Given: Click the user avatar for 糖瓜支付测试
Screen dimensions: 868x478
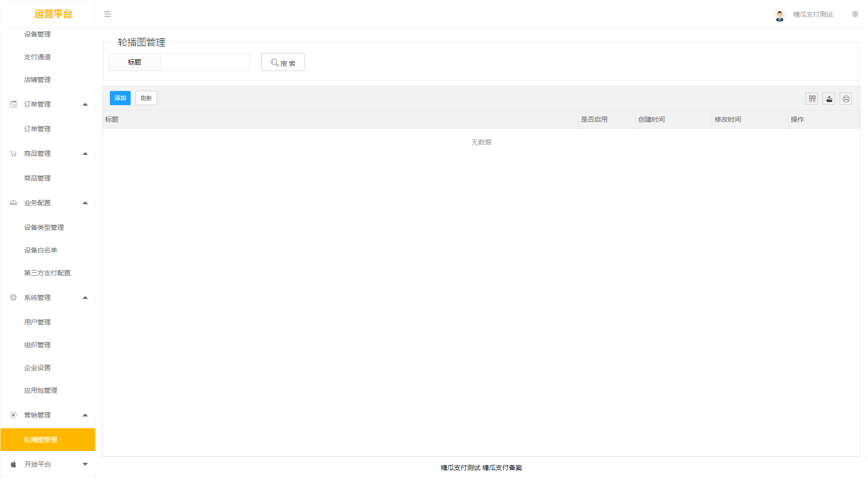Looking at the screenshot, I should [779, 15].
